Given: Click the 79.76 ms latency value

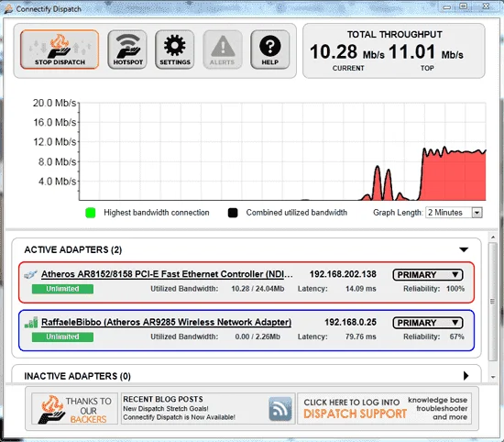Looking at the screenshot, I should tap(361, 337).
